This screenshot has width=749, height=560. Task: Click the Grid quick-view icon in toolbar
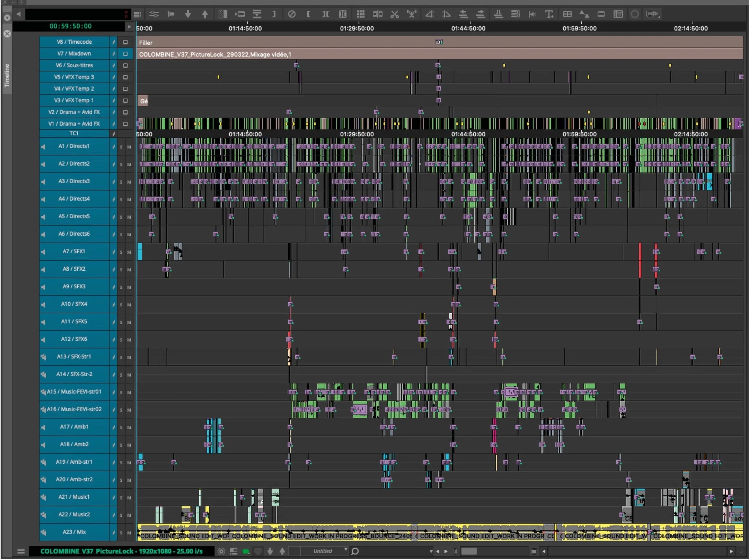(361, 14)
